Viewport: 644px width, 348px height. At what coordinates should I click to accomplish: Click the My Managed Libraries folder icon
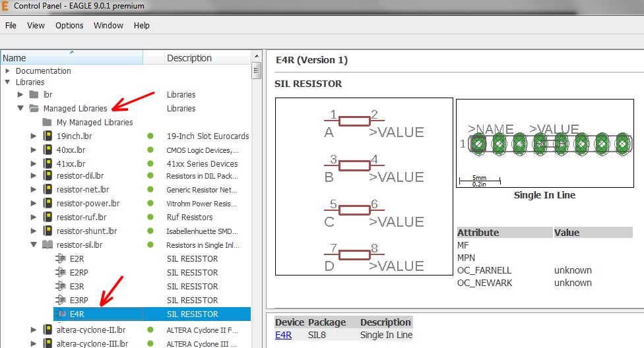point(48,123)
